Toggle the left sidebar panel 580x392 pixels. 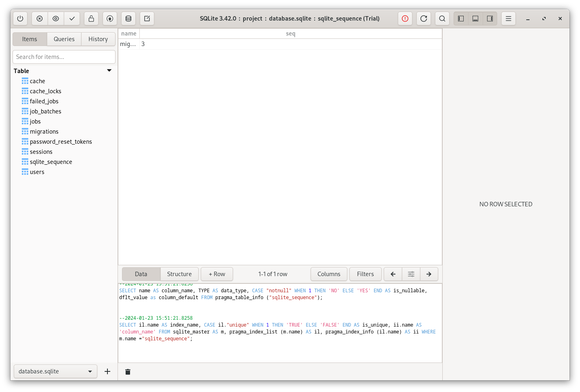(x=461, y=19)
